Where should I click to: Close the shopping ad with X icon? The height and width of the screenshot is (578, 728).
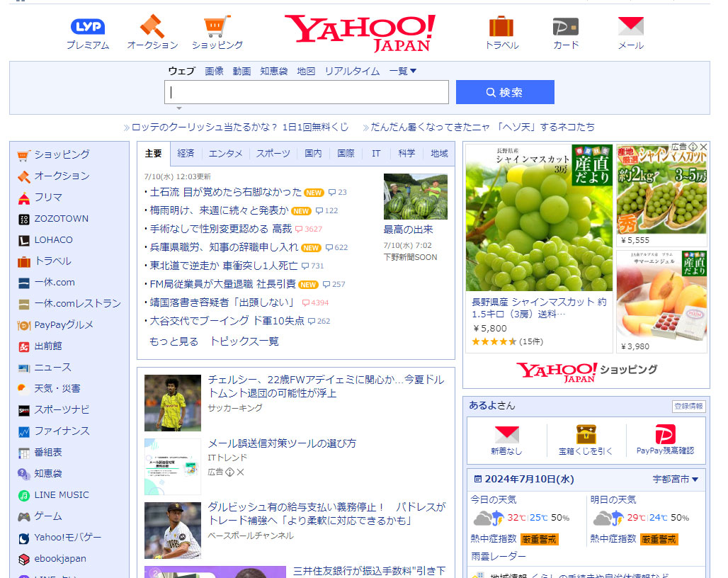[x=704, y=147]
